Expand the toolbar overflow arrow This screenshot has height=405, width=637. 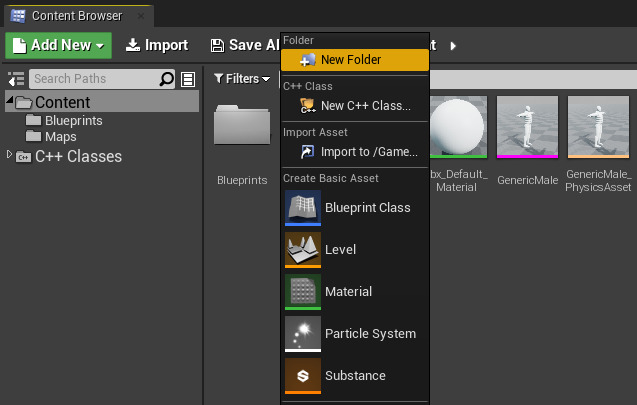[x=453, y=46]
